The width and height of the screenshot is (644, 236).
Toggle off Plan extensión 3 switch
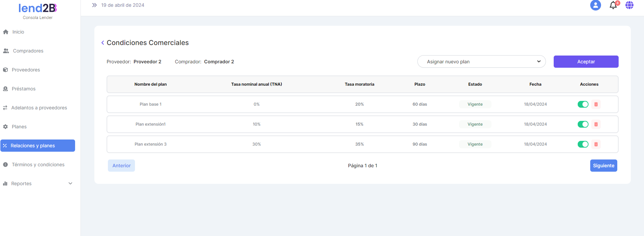tap(583, 144)
